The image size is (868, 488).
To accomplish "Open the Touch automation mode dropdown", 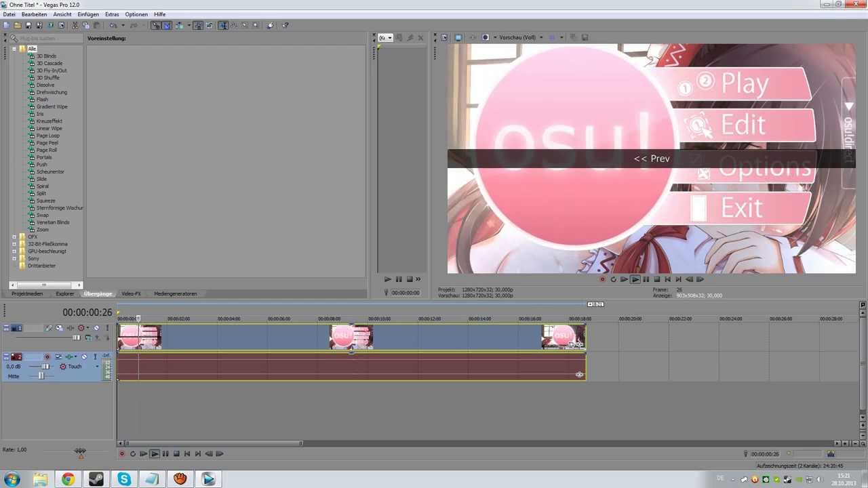I will click(97, 367).
